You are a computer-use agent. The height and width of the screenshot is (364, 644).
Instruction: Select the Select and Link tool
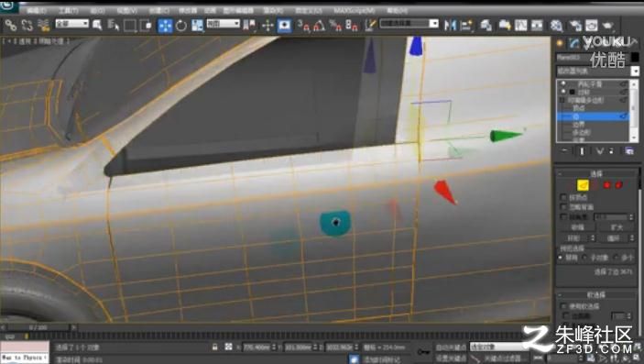pos(10,26)
